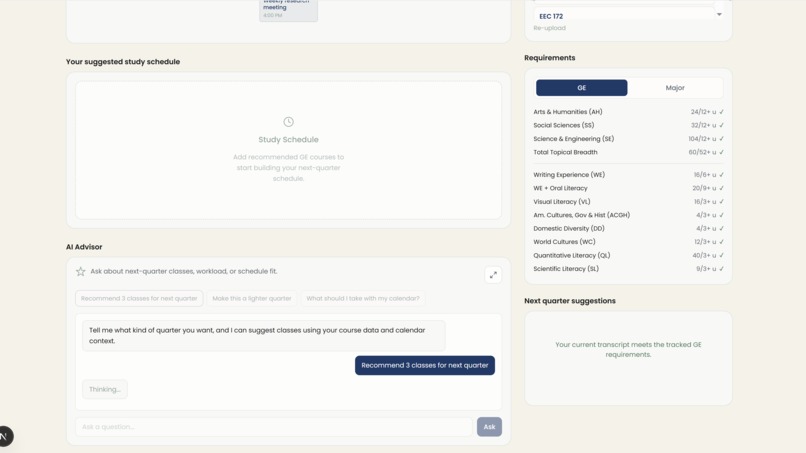The height and width of the screenshot is (453, 806).
Task: Click the WE + Oral Literacy row
Action: [628, 188]
